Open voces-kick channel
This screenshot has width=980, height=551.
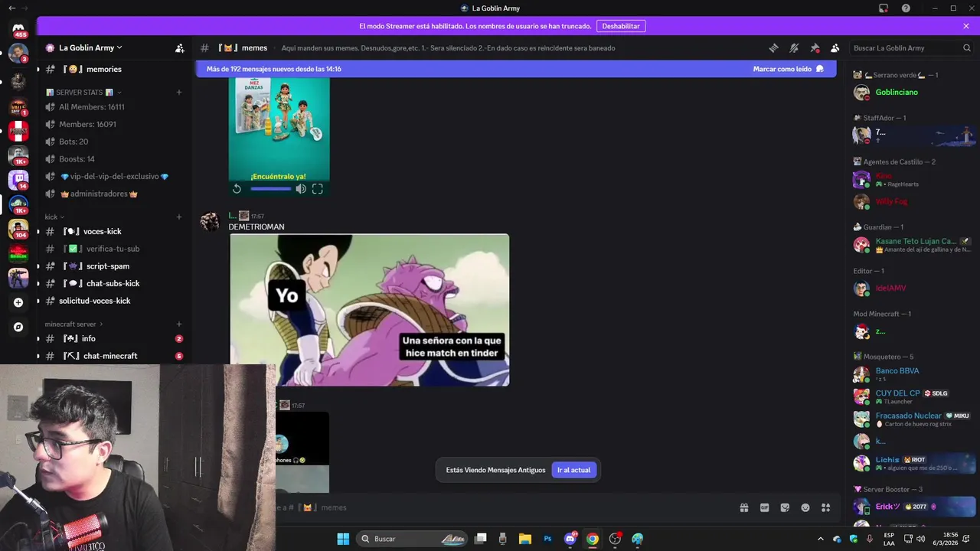click(113, 231)
